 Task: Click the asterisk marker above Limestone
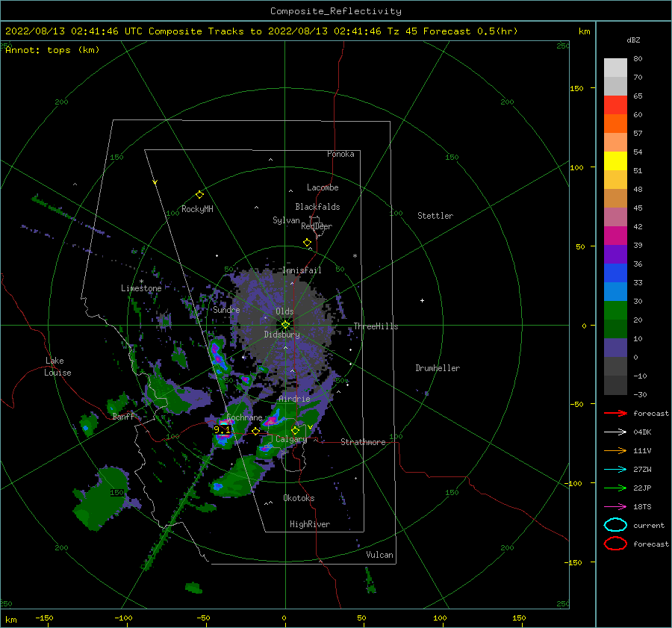tap(141, 282)
